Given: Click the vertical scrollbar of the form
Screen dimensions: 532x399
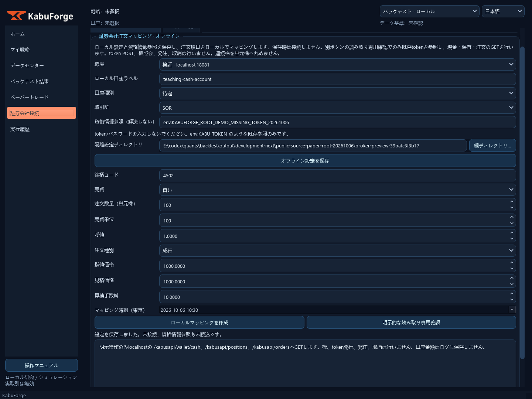Looking at the screenshot, I should (522, 202).
